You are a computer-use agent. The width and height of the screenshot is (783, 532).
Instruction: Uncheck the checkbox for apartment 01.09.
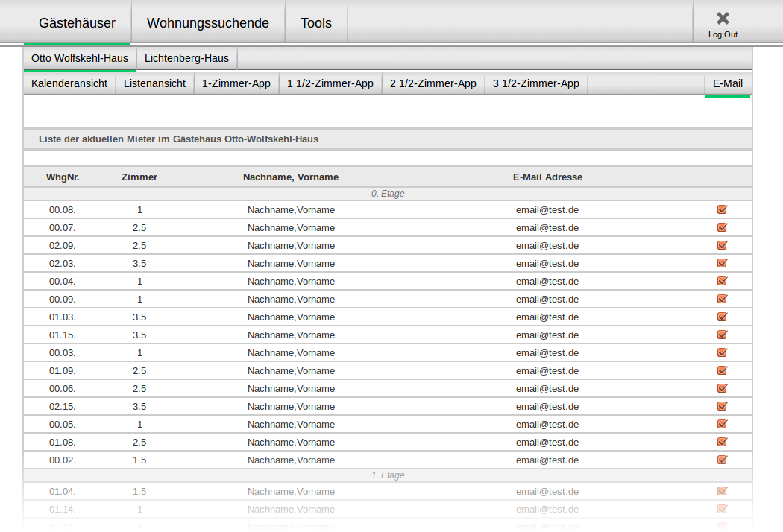[721, 370]
